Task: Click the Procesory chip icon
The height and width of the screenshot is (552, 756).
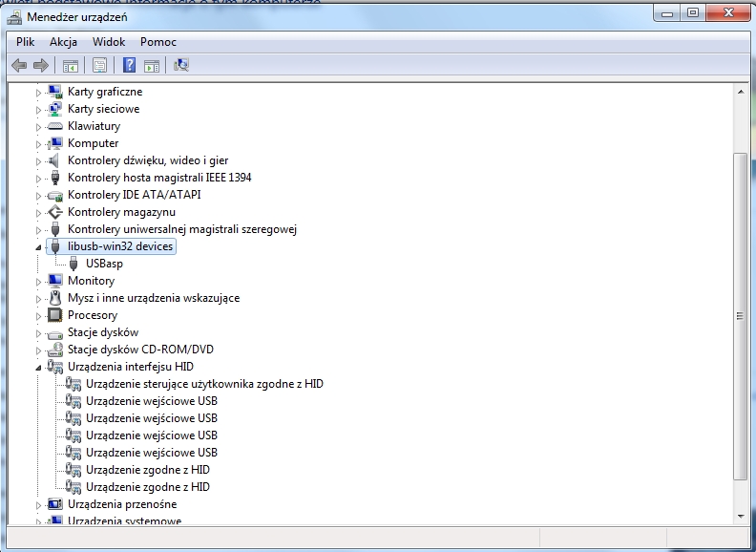Action: click(55, 315)
